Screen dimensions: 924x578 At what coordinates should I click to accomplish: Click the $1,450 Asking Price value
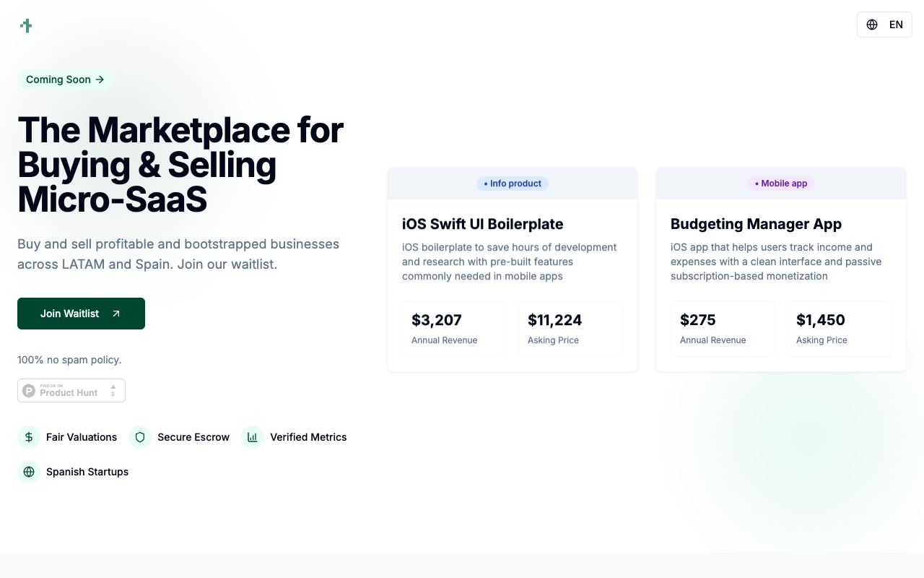tap(821, 320)
